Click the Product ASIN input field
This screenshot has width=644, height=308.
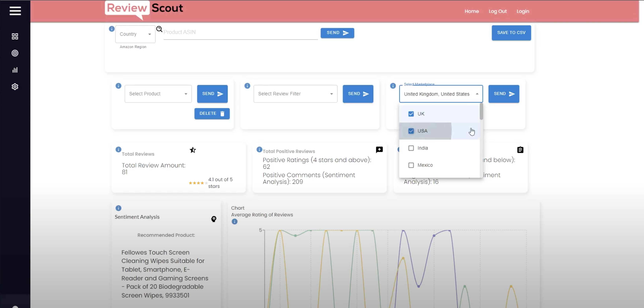240,32
